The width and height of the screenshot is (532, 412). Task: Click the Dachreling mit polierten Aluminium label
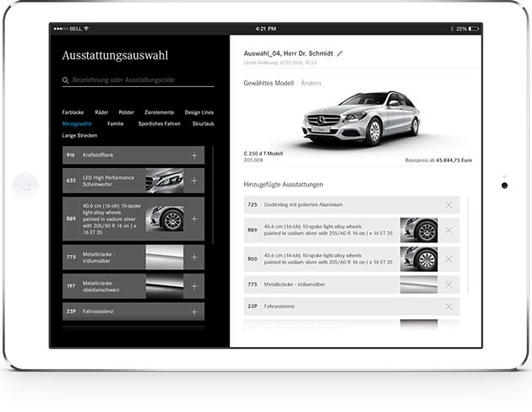pyautogui.click(x=303, y=205)
